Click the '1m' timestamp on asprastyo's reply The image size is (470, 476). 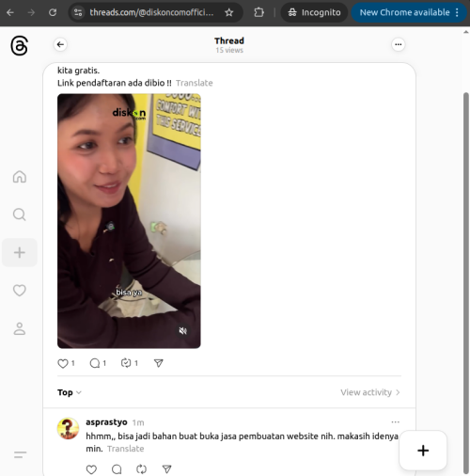point(138,422)
